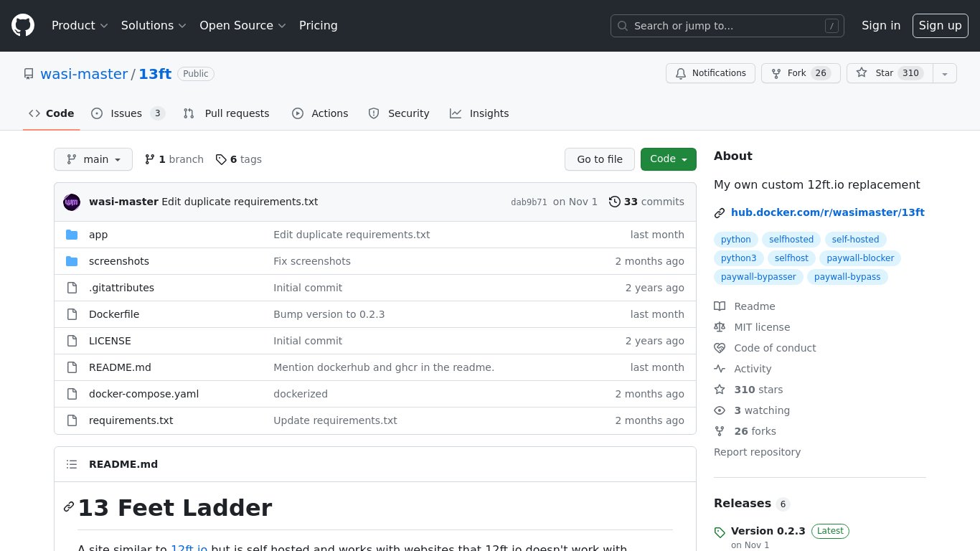Open the wasi-master avatar image
980x551 pixels.
coord(72,202)
